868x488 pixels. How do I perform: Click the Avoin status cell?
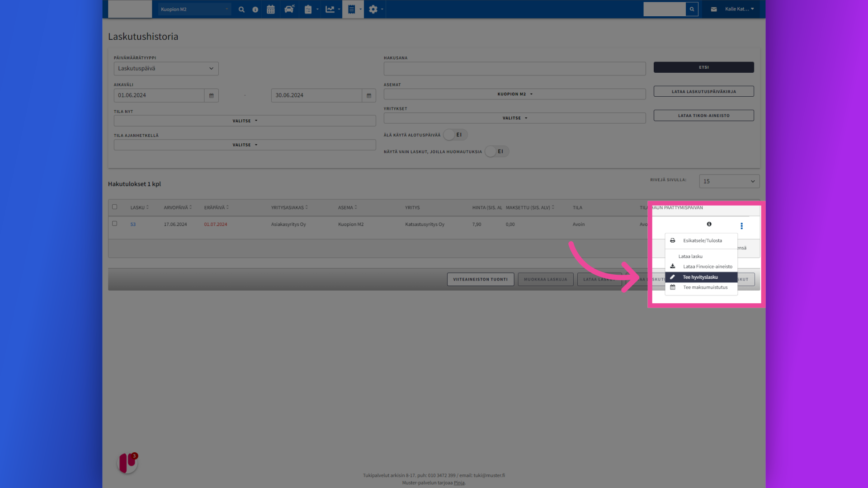click(x=579, y=224)
